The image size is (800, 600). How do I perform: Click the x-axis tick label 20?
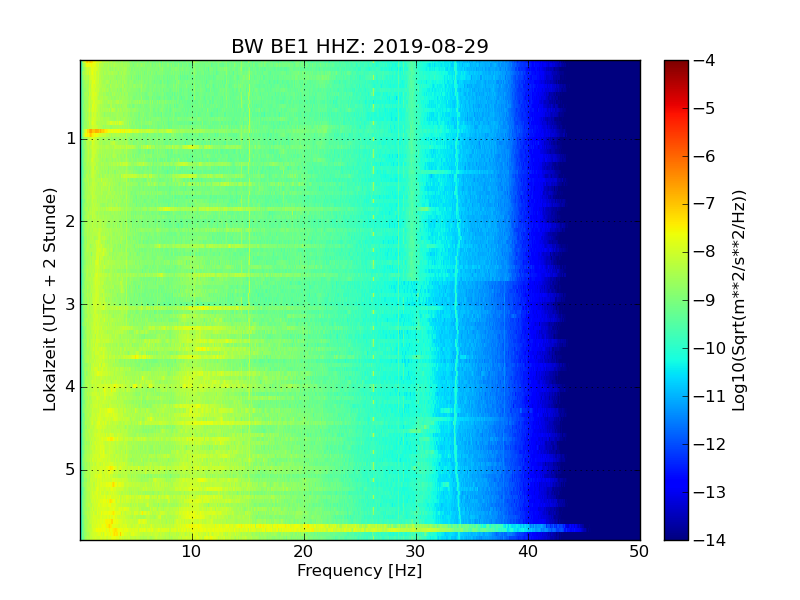[304, 552]
